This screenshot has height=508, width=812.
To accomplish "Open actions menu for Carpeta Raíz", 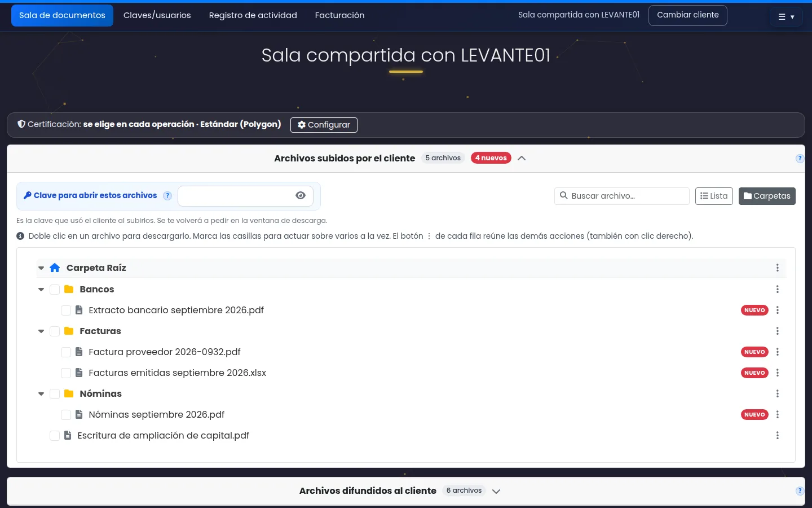I will pyautogui.click(x=778, y=268).
